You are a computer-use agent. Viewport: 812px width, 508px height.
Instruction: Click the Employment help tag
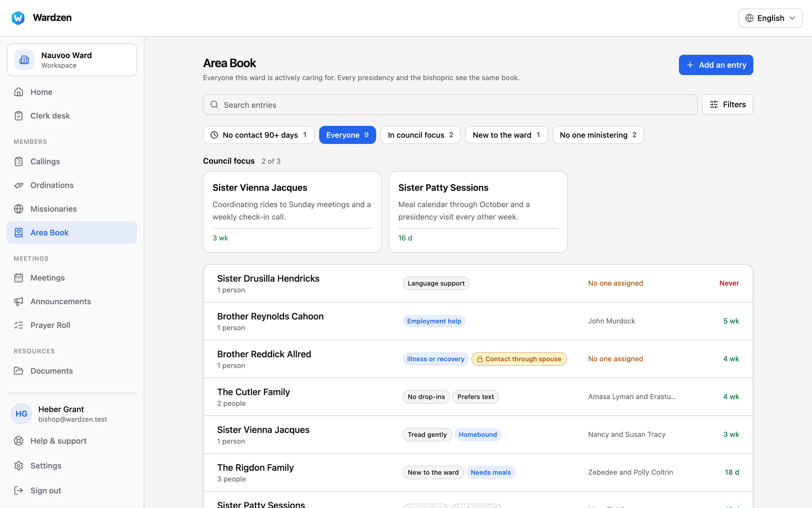(434, 321)
